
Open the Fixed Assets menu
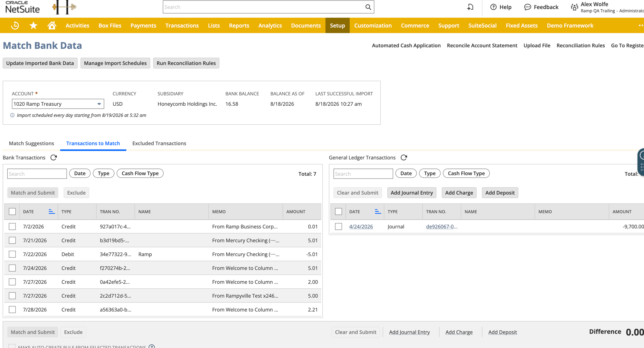pyautogui.click(x=522, y=25)
